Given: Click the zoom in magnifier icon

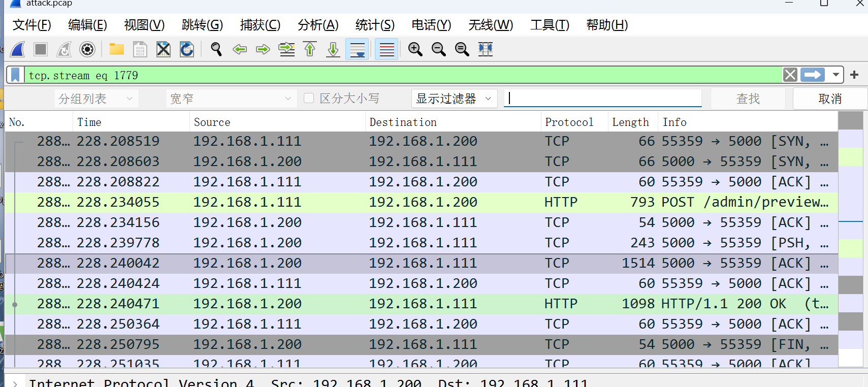Looking at the screenshot, I should point(415,49).
